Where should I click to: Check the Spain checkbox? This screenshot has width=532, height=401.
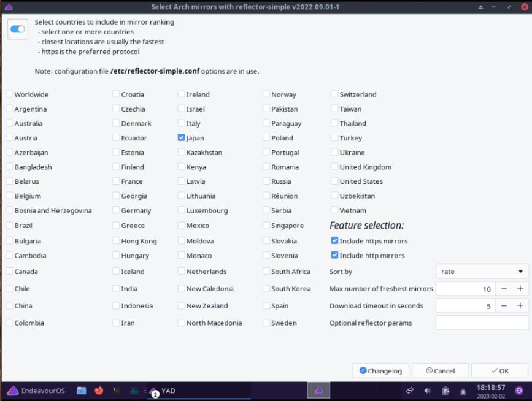click(266, 305)
